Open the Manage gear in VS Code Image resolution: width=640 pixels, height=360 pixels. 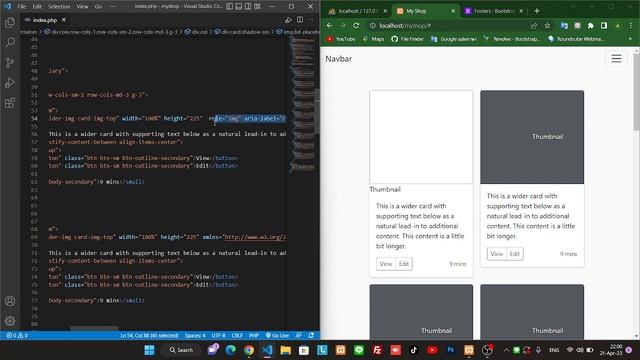point(10,321)
